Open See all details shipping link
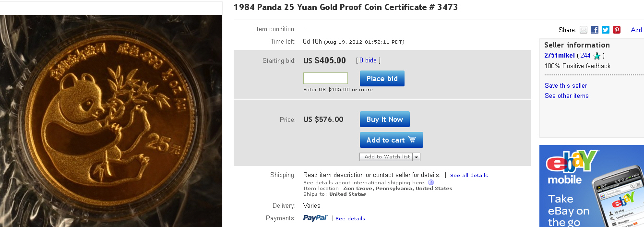This screenshot has height=227, width=644. click(x=469, y=176)
